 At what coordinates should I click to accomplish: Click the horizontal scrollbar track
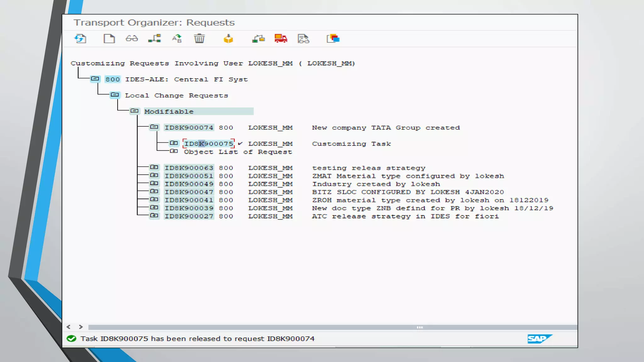[x=252, y=327]
